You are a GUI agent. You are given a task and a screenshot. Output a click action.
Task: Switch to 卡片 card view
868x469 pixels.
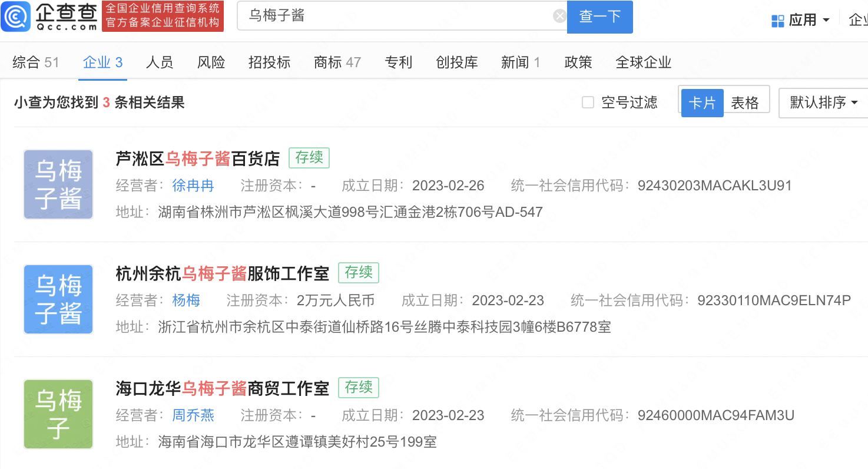click(702, 103)
